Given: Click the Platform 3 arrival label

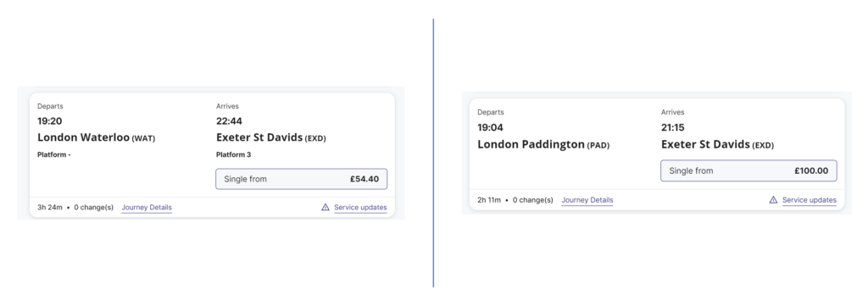Looking at the screenshot, I should pos(234,154).
